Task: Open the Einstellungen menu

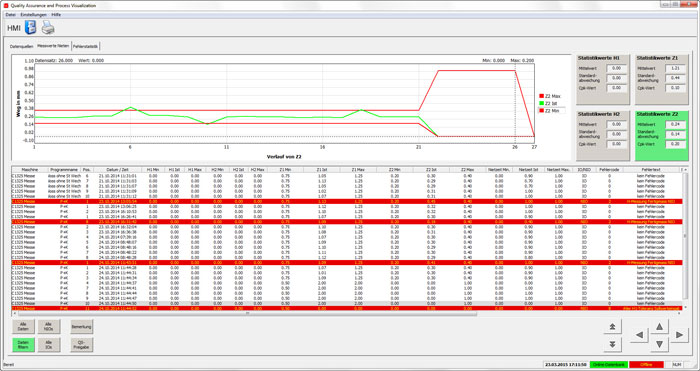Action: (33, 15)
